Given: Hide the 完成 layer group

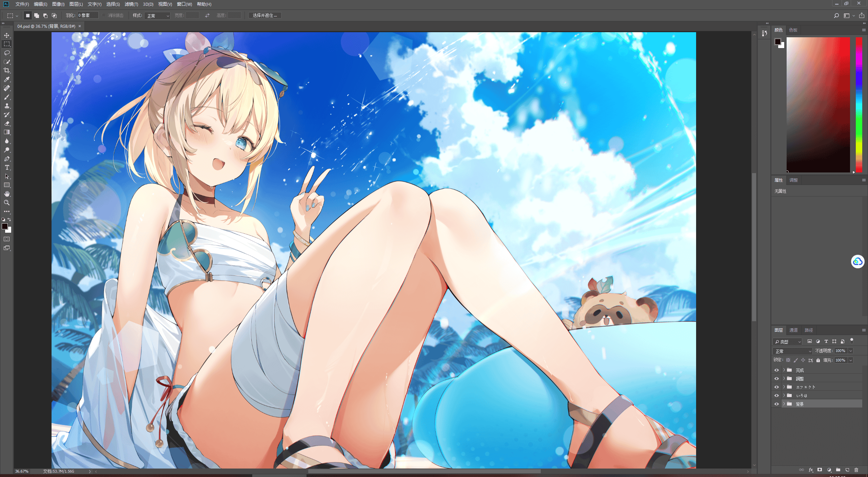Looking at the screenshot, I should pos(776,370).
